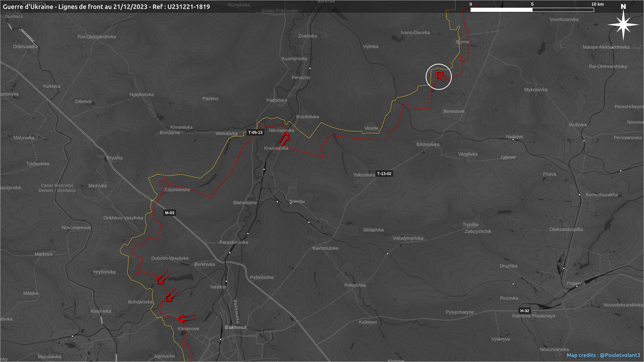The width and height of the screenshot is (644, 362).
Task: Click the T-13-02 road marker
Action: [x=384, y=174]
